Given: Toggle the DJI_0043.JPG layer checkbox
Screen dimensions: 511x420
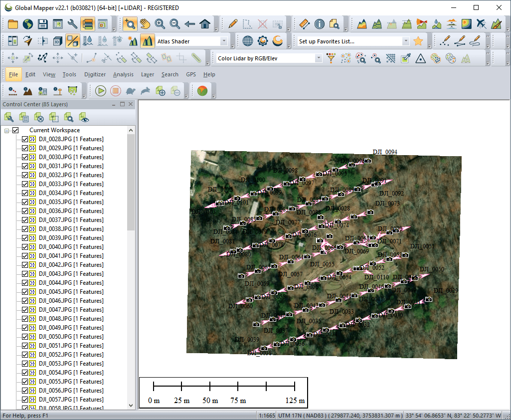Looking at the screenshot, I should pyautogui.click(x=25, y=273).
